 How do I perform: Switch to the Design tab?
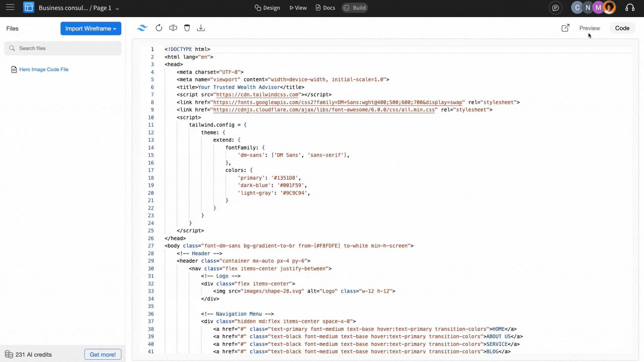[x=267, y=8]
